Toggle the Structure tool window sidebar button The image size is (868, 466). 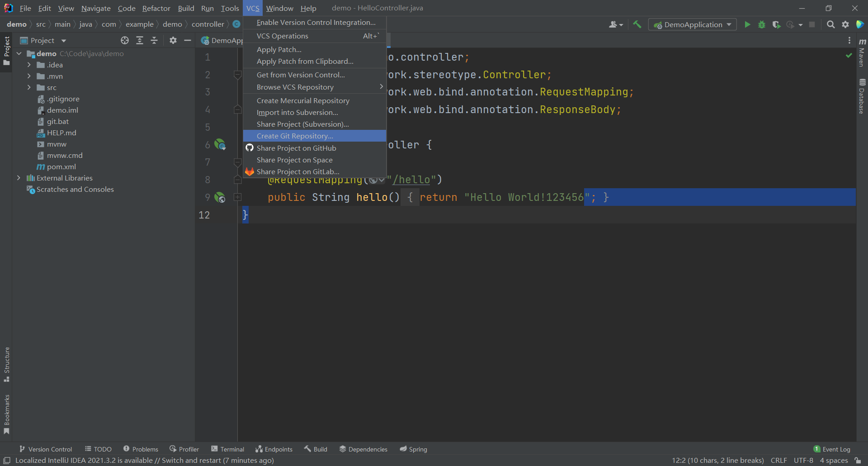tap(6, 364)
